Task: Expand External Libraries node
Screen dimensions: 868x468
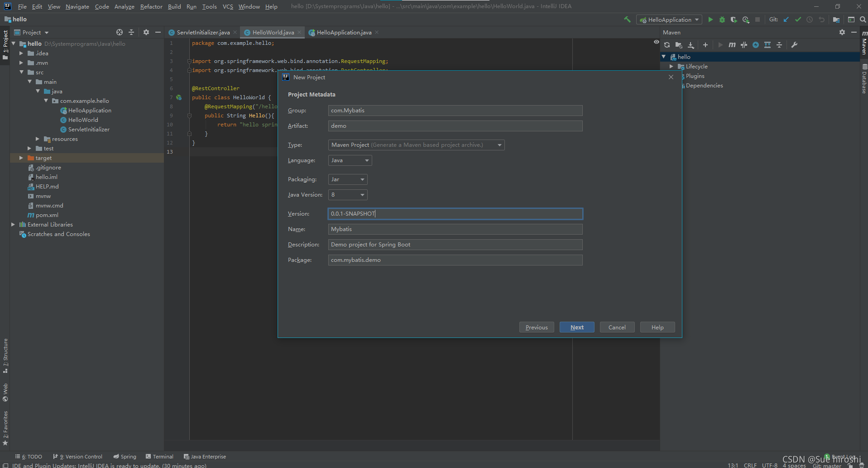Action: (x=13, y=225)
